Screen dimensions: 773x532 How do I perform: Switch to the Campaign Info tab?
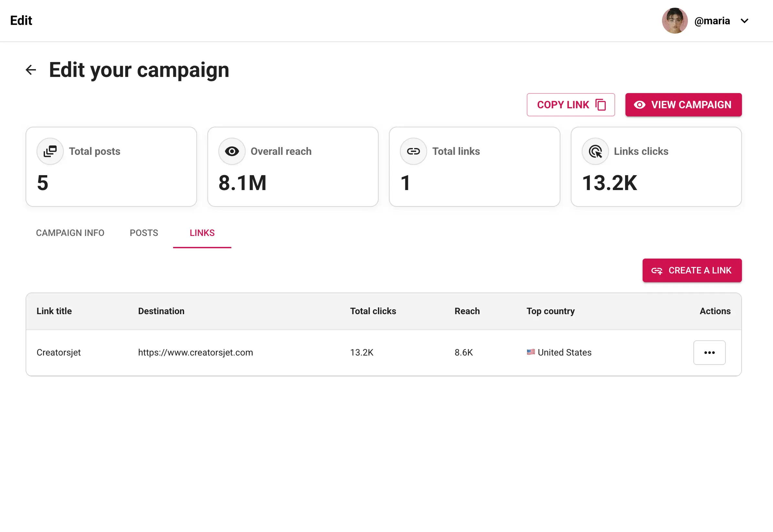pos(70,233)
